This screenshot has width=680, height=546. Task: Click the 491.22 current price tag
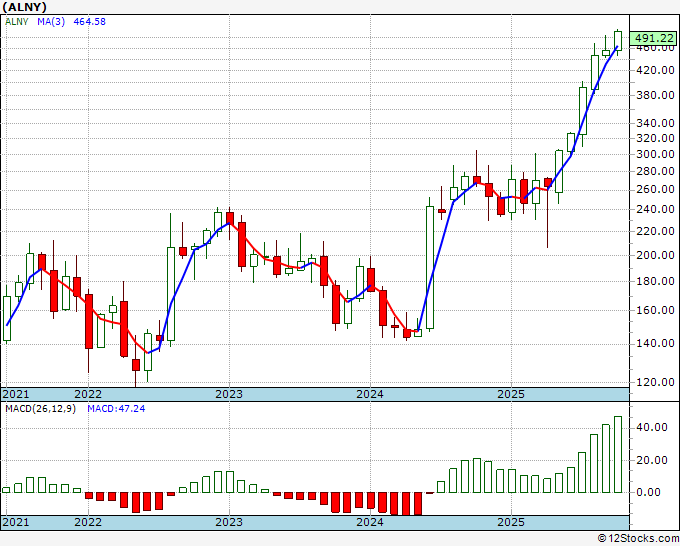654,38
